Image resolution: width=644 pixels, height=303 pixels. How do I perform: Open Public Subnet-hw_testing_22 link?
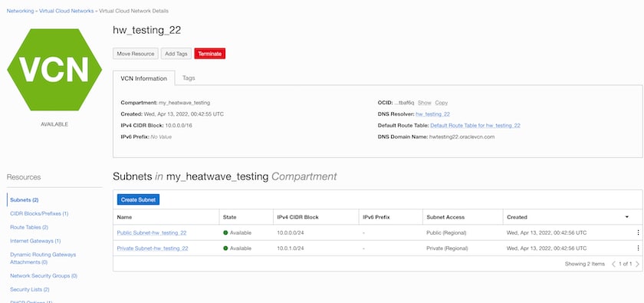tap(152, 232)
